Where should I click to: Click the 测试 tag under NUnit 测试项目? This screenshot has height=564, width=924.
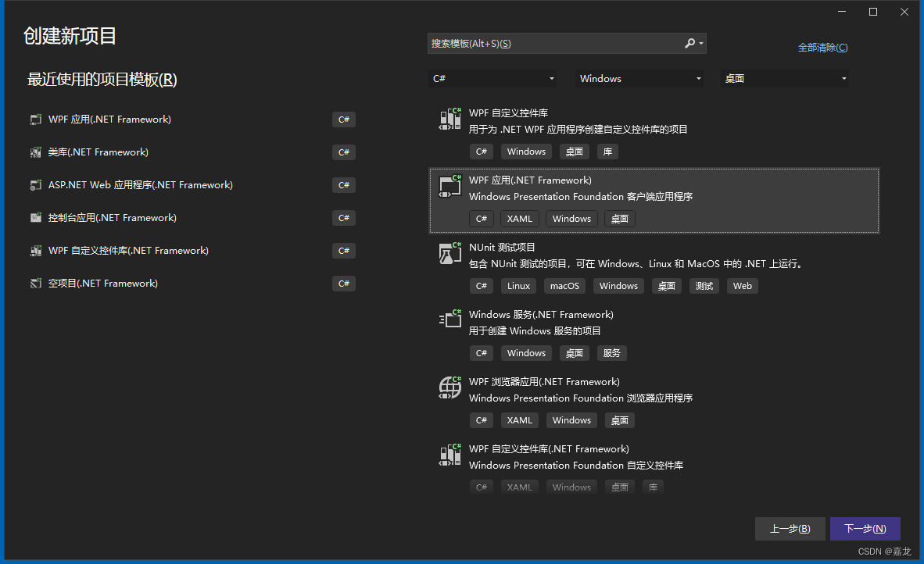coord(704,286)
